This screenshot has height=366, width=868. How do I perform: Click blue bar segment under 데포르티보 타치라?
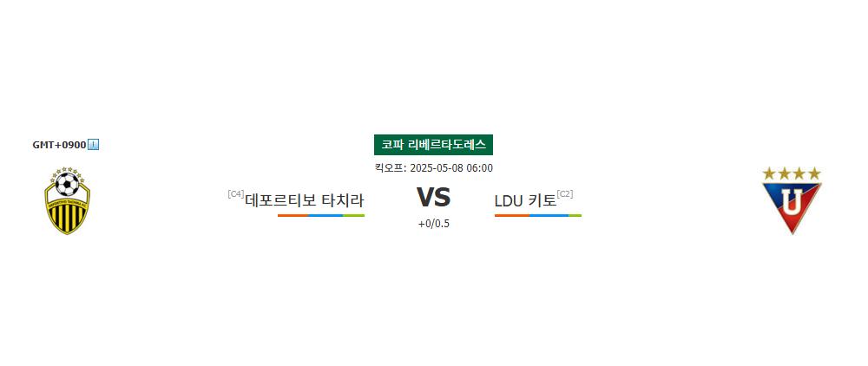click(325, 215)
